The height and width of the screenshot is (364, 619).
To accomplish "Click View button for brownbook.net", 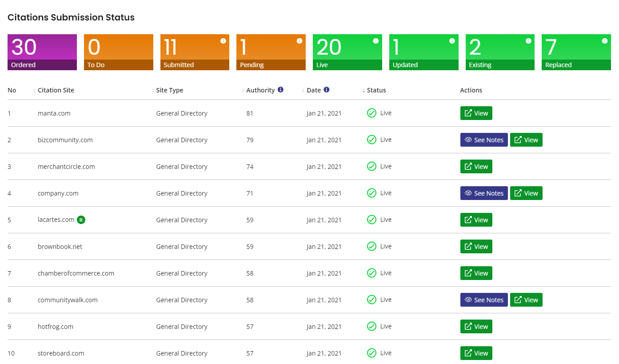I will pyautogui.click(x=476, y=247).
